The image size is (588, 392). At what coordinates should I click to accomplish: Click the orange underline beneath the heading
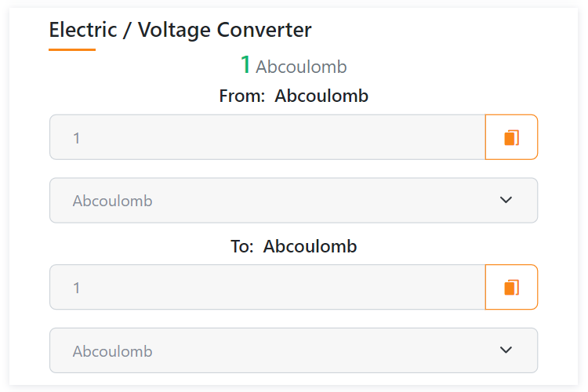[x=72, y=49]
